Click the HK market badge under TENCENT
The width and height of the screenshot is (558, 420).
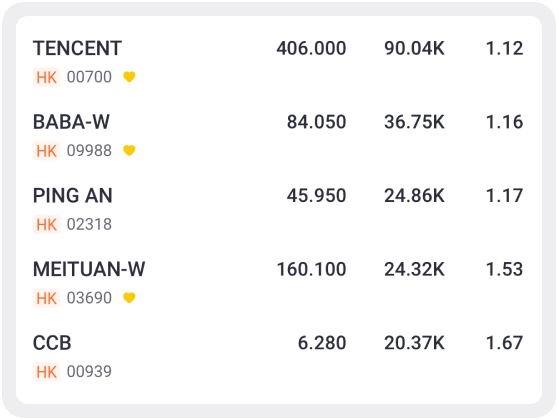coord(46,77)
